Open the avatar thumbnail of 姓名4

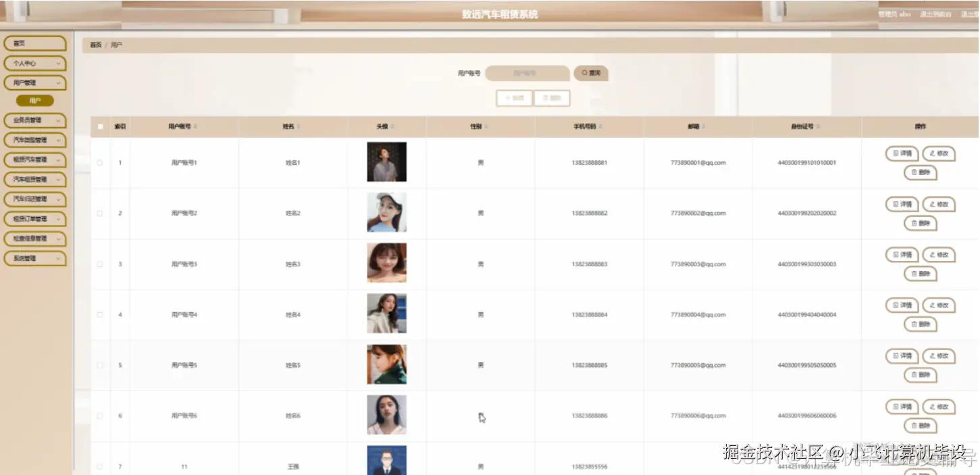click(x=387, y=314)
